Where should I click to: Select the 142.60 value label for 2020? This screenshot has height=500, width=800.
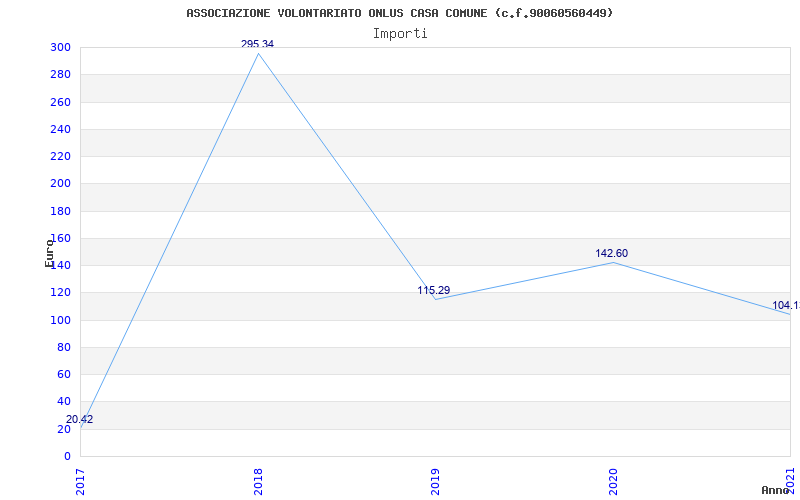pyautogui.click(x=611, y=254)
